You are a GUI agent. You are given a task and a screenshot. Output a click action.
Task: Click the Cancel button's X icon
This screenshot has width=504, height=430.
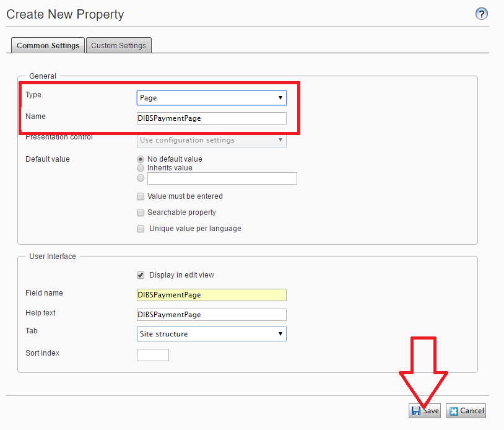coord(454,411)
